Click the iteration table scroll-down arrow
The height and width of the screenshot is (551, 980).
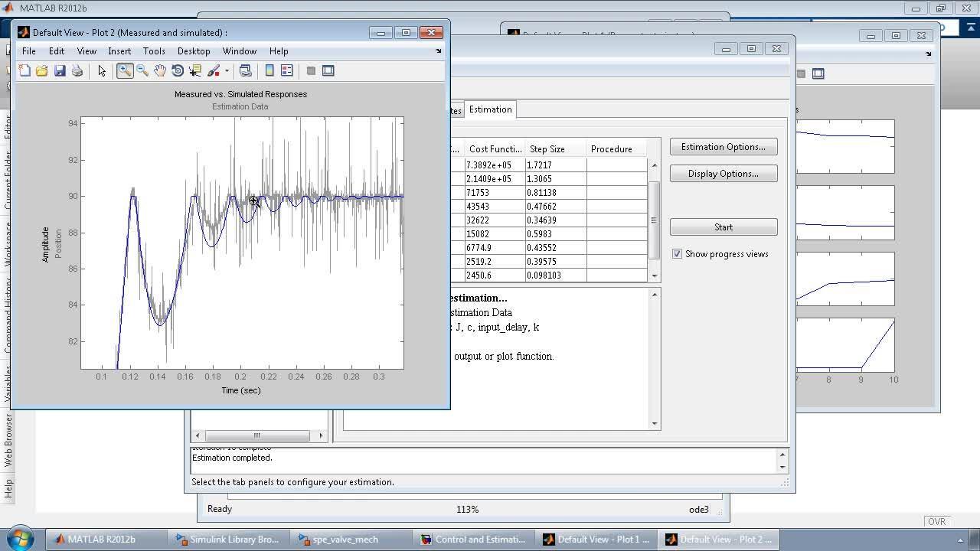(x=655, y=276)
